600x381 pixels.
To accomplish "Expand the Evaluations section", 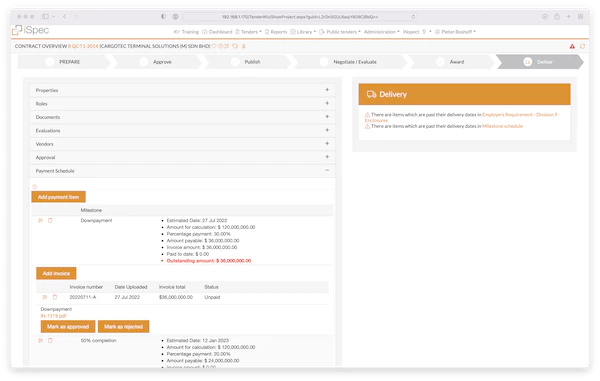I will click(x=183, y=130).
